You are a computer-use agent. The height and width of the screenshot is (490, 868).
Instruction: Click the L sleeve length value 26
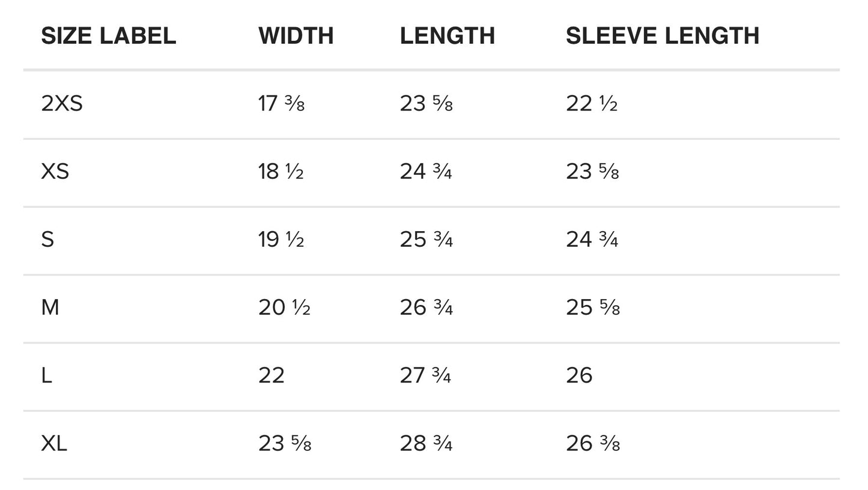tap(578, 375)
